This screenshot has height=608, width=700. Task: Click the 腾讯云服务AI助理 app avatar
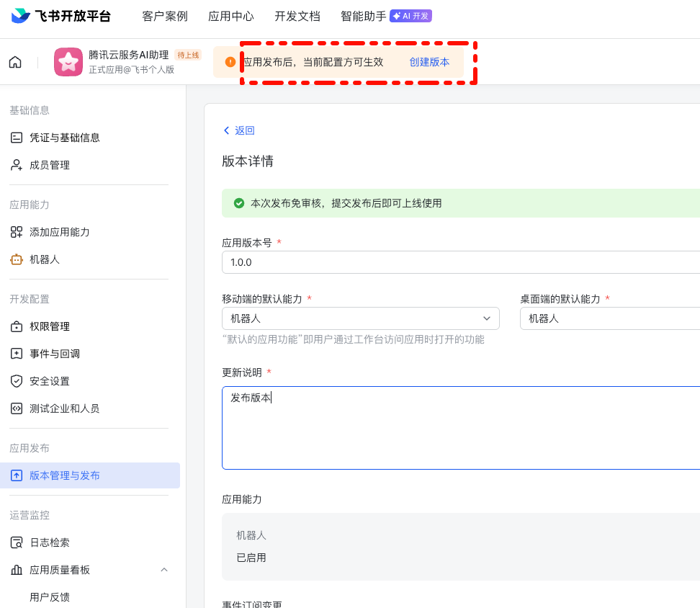(x=68, y=62)
